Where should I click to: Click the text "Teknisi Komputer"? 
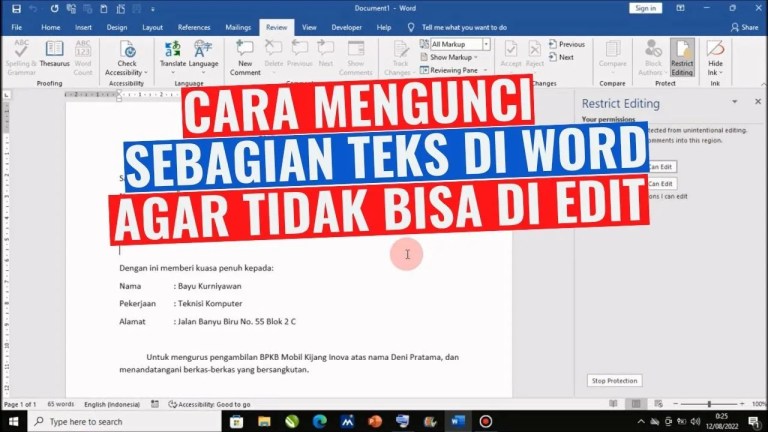210,304
